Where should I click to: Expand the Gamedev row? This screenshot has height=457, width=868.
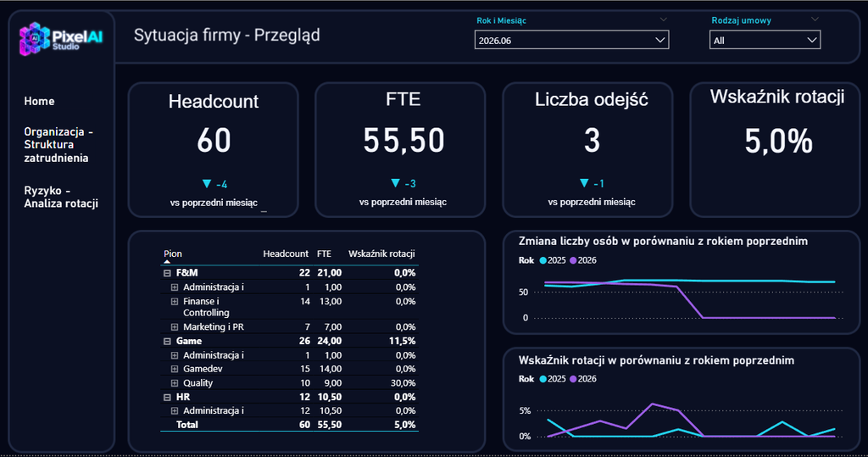point(175,369)
